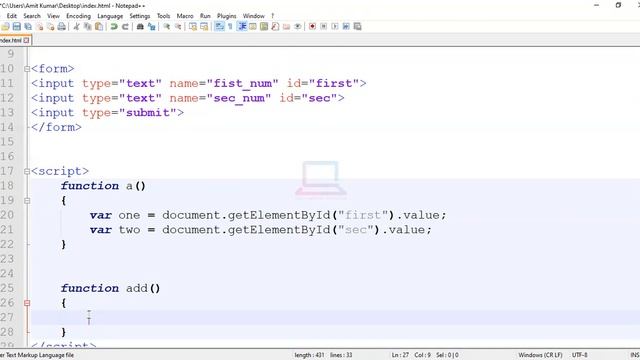
Task: Minimize the Notepad++ window
Action: (x=596, y=5)
